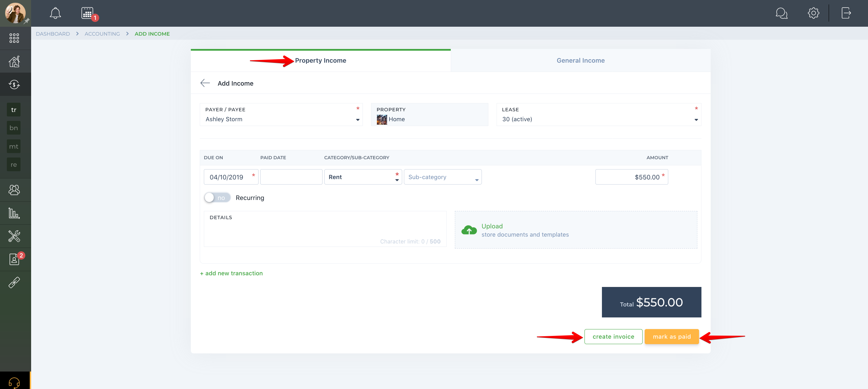The image size is (868, 389).
Task: Click the empty Paid Date field
Action: click(x=291, y=177)
